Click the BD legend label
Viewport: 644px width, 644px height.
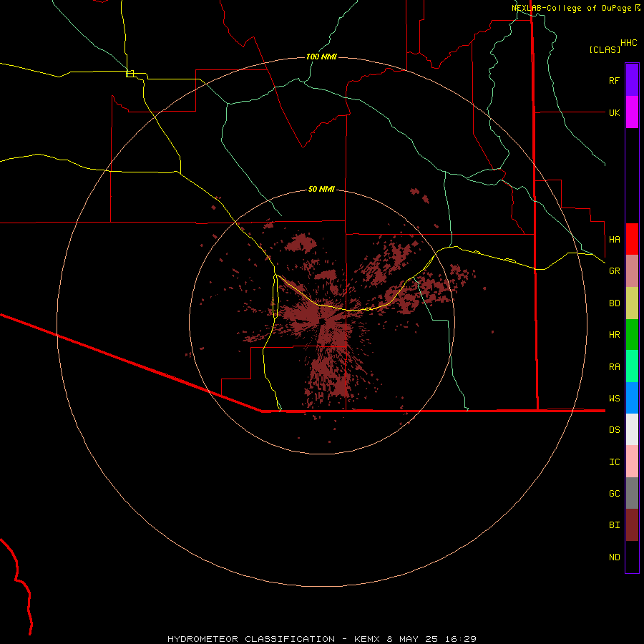(x=614, y=303)
